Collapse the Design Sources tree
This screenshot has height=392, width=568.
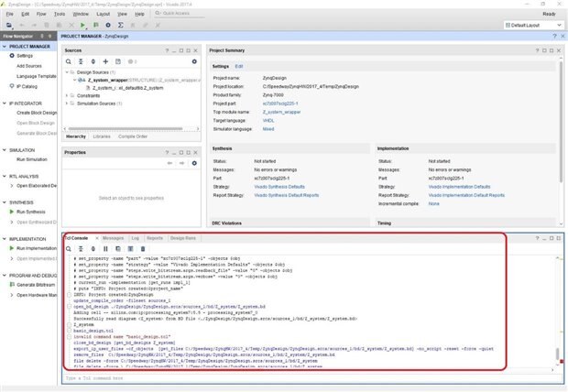click(71, 71)
